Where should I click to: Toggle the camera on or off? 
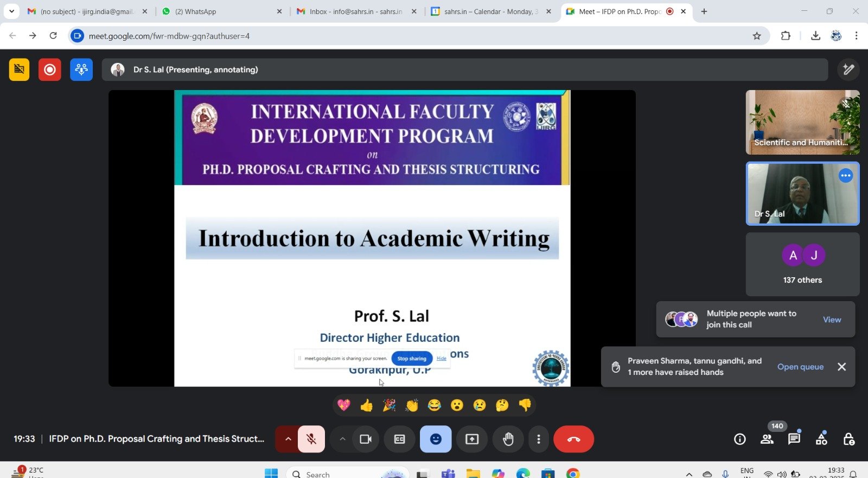point(366,439)
